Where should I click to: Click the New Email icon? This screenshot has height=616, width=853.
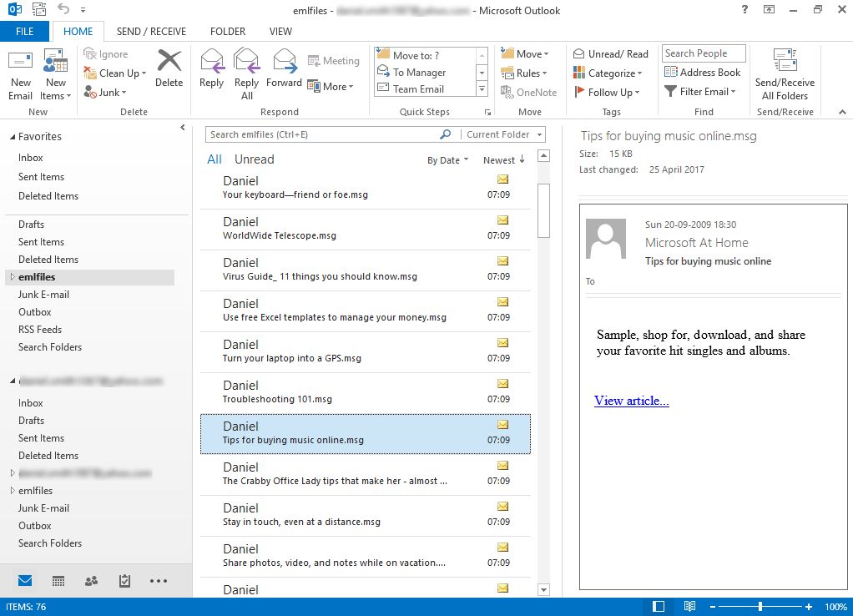(20, 61)
